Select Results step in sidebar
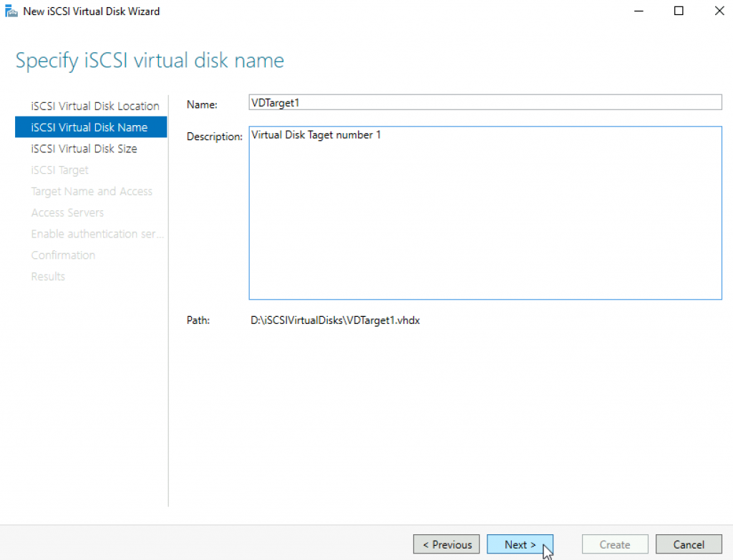 click(x=48, y=277)
